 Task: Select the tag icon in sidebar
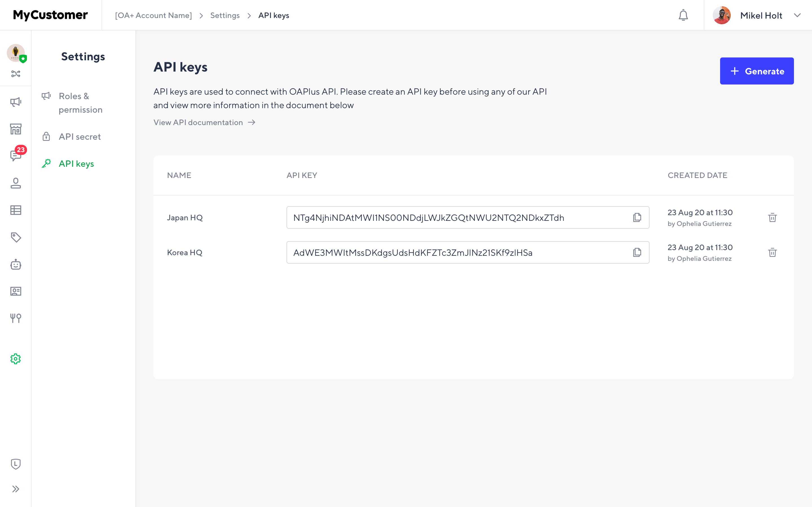tap(16, 237)
